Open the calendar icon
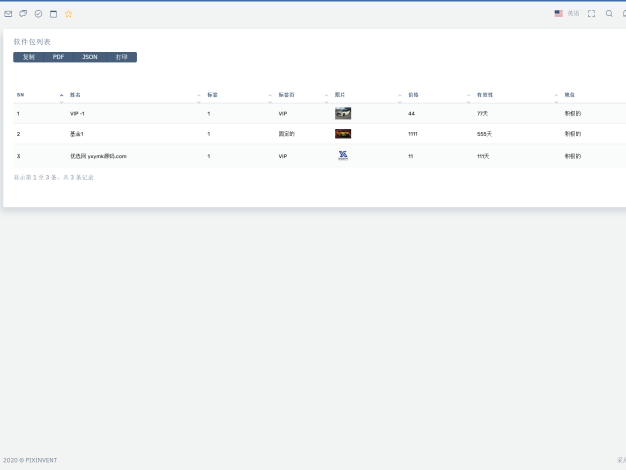 [53, 14]
